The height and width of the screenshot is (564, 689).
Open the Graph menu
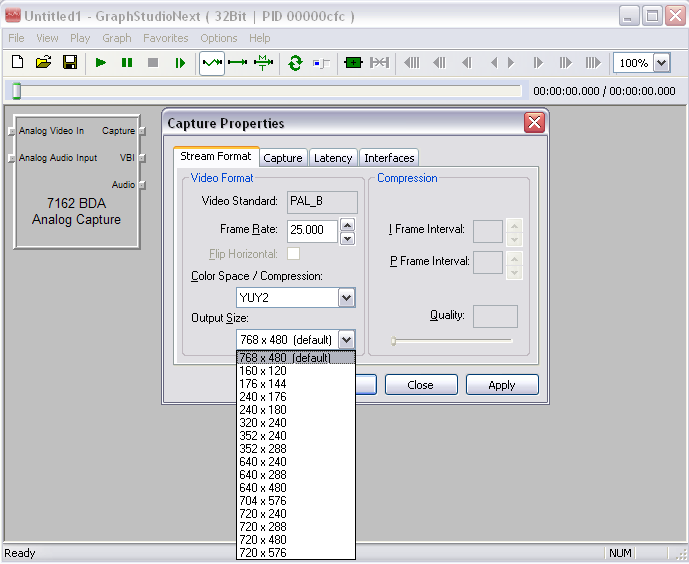pos(117,38)
